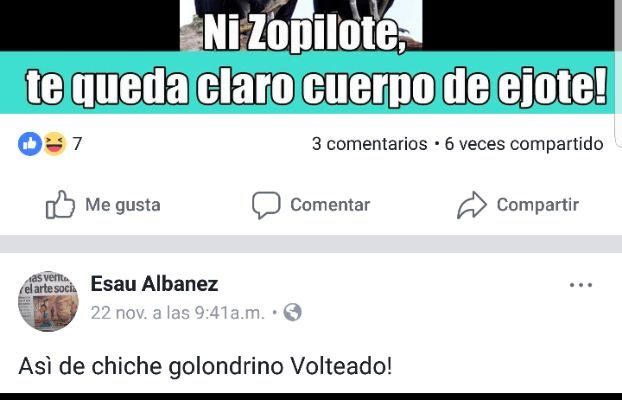View the 6 veces compartido list

click(x=524, y=144)
